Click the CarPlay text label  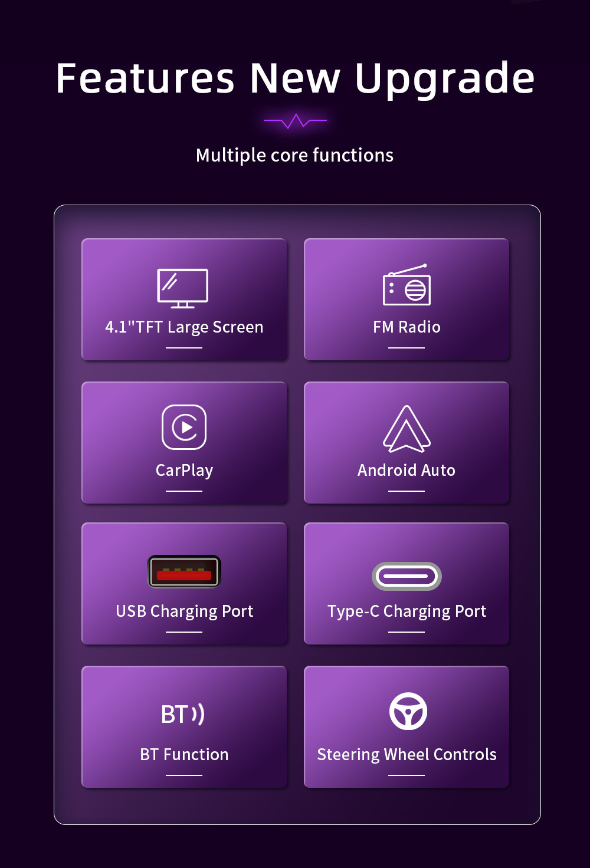pos(184,471)
